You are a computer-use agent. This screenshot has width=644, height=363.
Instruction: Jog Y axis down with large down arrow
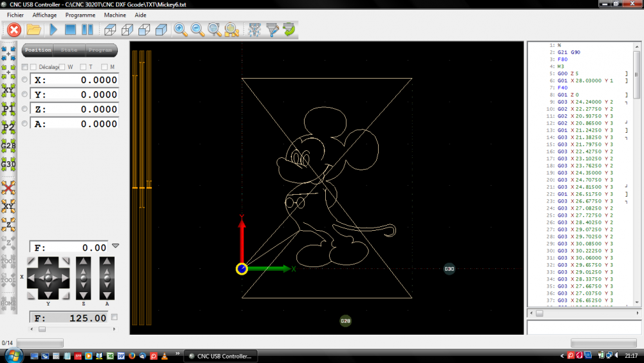[48, 295]
